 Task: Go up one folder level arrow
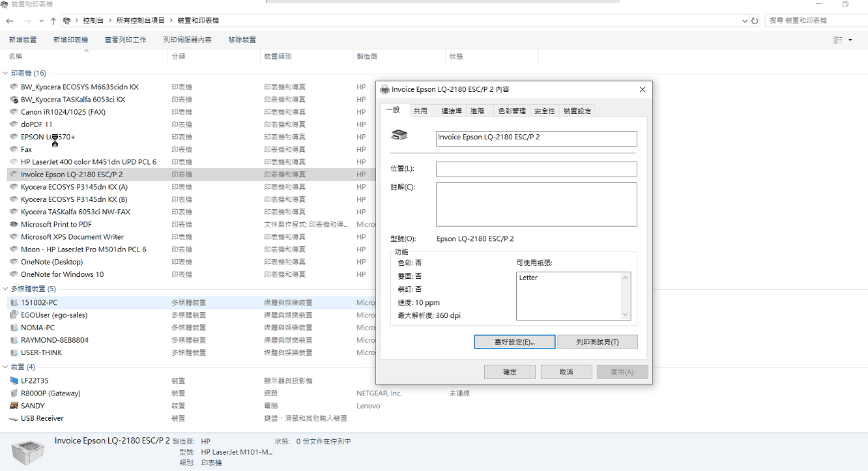point(53,21)
